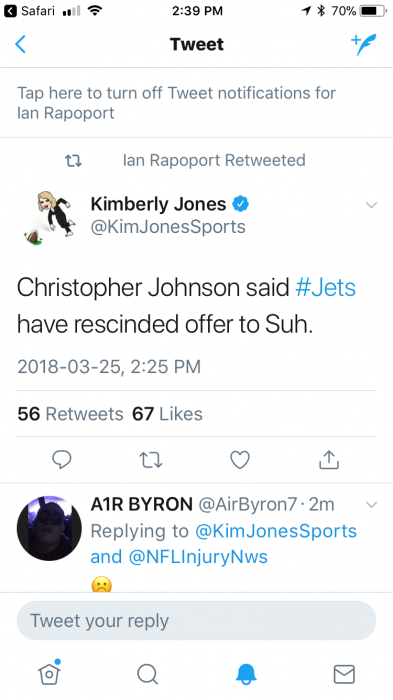The width and height of the screenshot is (393, 700).
Task: Expand Kimberly Jones tweet options chevron
Action: 372,205
